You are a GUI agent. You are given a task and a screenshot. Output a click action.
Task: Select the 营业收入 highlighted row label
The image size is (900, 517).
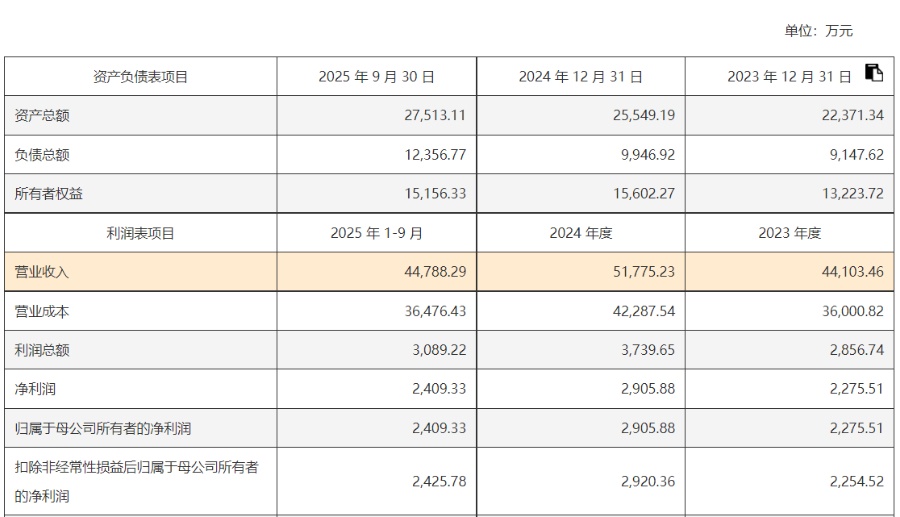click(x=41, y=272)
